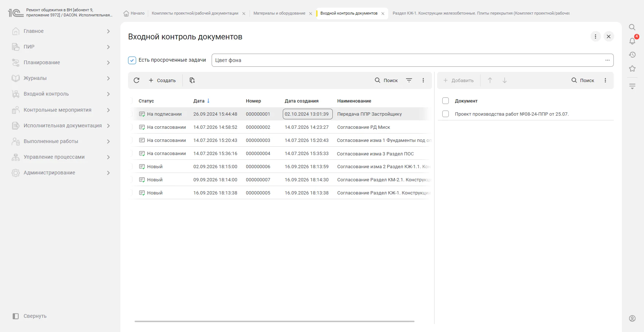Expand the Журналы menu section
The width and height of the screenshot is (644, 332).
click(61, 78)
